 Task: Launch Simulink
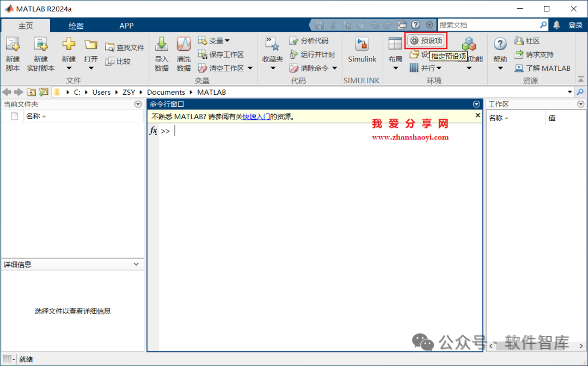(362, 50)
